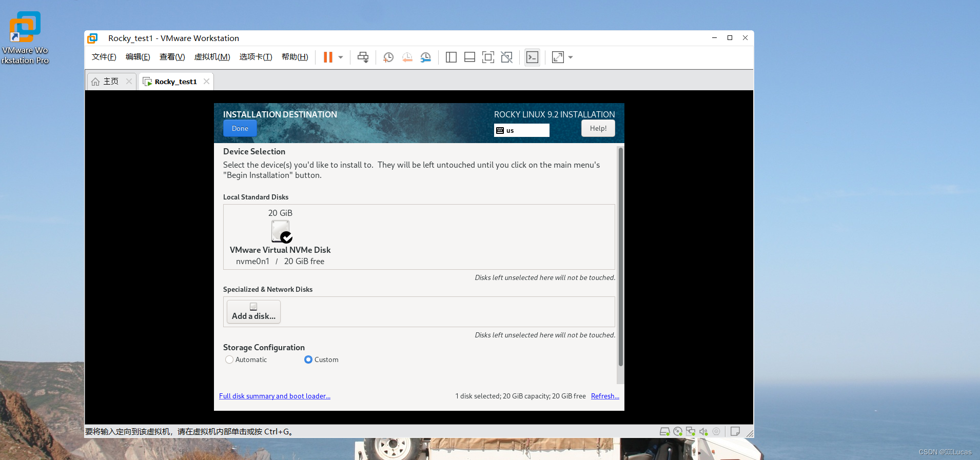Toggle the library sidebar panel
Viewport: 980px width, 460px height.
(x=451, y=57)
